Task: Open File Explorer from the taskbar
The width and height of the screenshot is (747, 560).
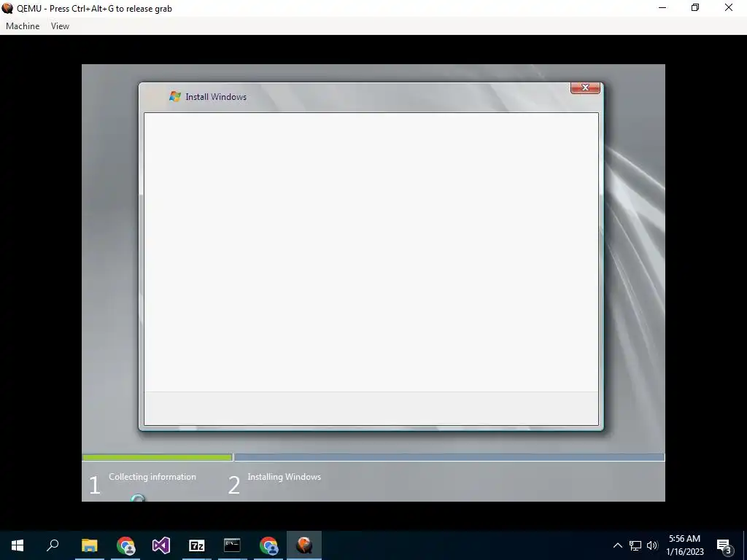Action: 89,545
